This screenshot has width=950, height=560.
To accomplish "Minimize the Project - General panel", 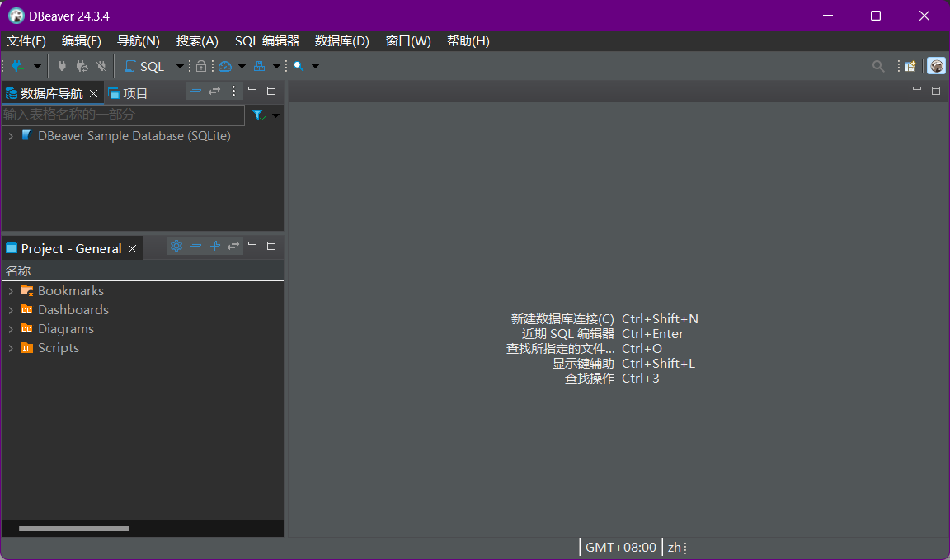I will [252, 245].
